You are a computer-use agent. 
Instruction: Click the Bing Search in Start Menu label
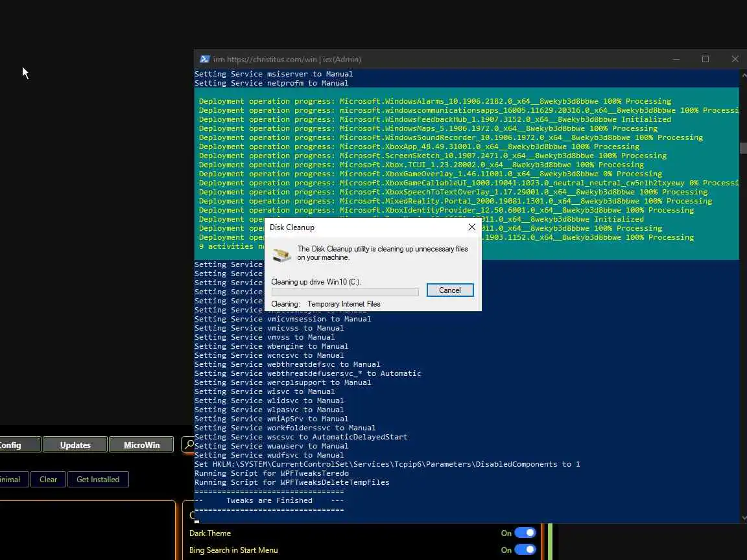(233, 550)
